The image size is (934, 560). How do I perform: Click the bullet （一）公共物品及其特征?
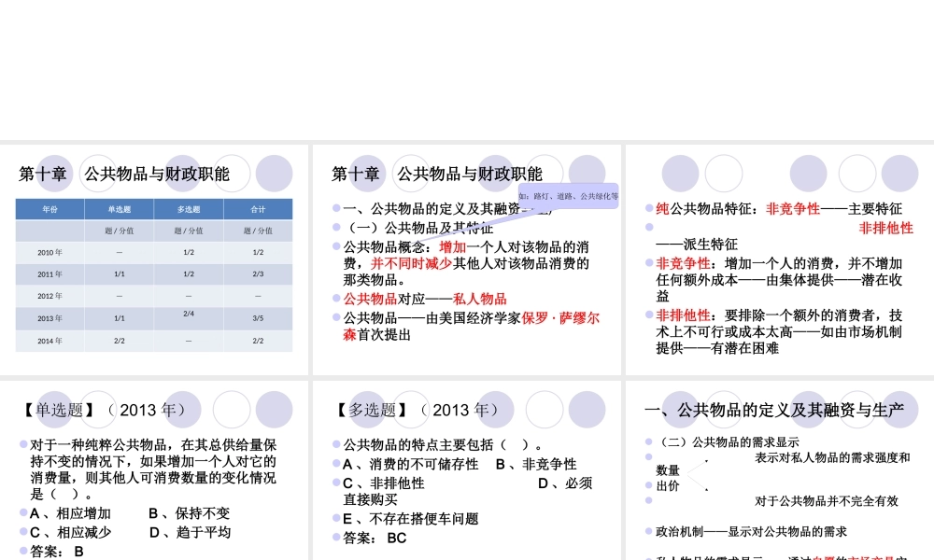420,228
